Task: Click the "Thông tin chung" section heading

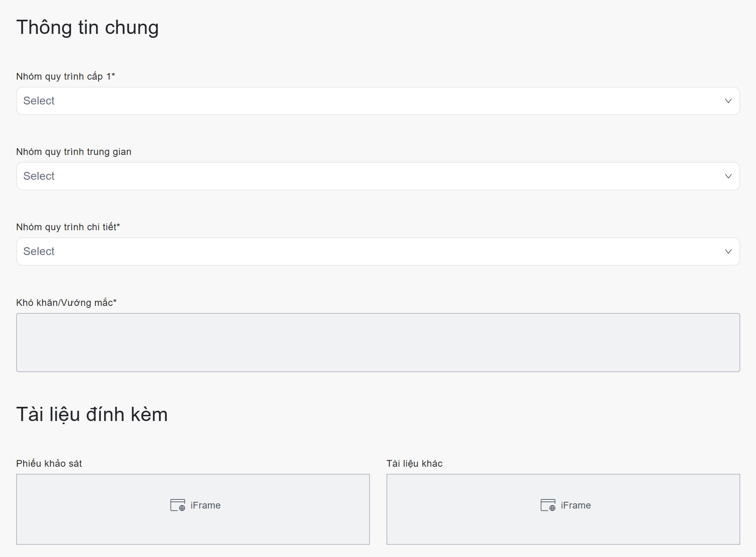Action: [87, 28]
